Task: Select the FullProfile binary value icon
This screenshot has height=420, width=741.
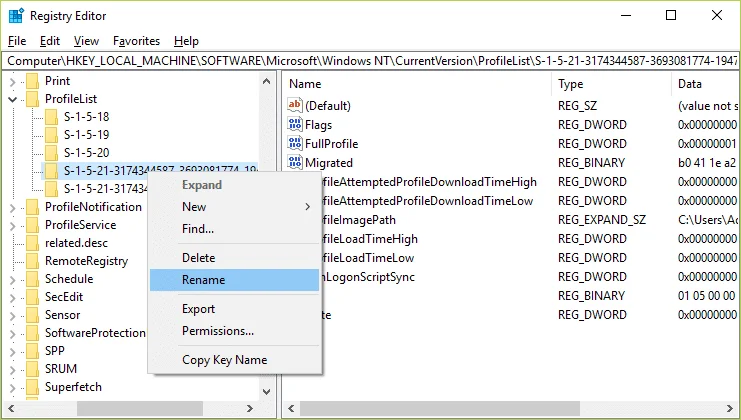Action: [295, 143]
